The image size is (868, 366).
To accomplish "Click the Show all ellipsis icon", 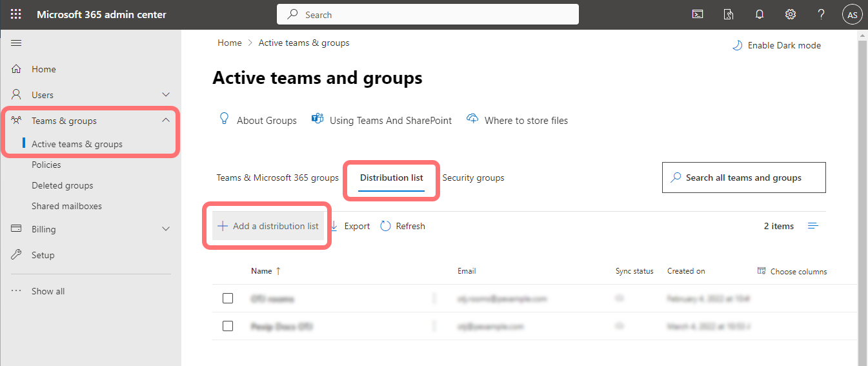I will (17, 291).
